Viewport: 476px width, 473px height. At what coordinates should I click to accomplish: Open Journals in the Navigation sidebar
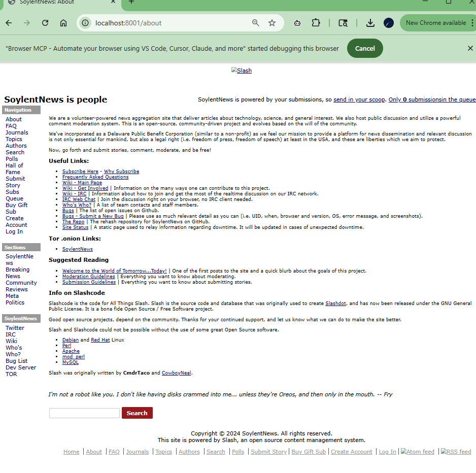[x=17, y=132]
